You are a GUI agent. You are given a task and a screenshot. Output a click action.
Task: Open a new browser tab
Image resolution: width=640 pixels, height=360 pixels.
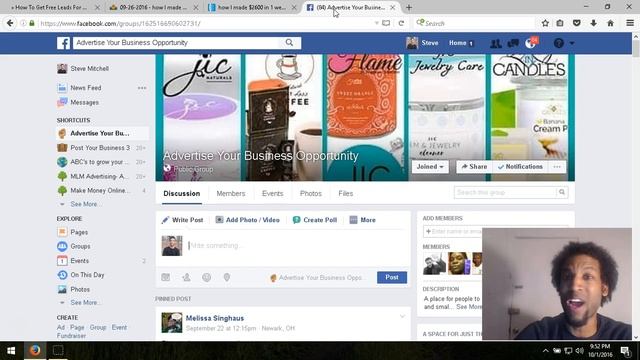[409, 7]
